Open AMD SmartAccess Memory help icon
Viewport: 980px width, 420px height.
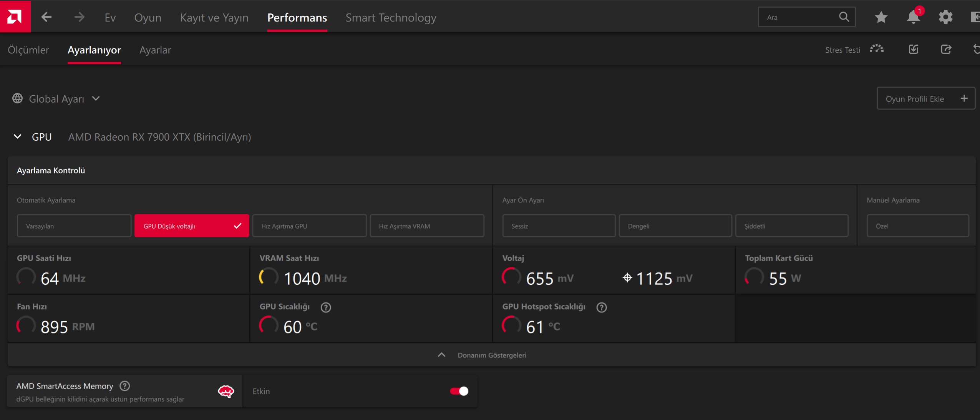coord(125,386)
